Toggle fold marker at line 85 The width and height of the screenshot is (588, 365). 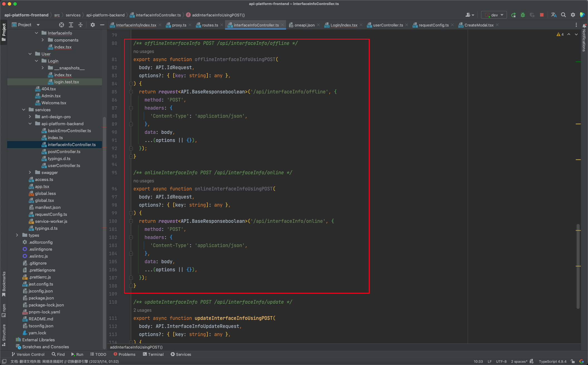131,92
